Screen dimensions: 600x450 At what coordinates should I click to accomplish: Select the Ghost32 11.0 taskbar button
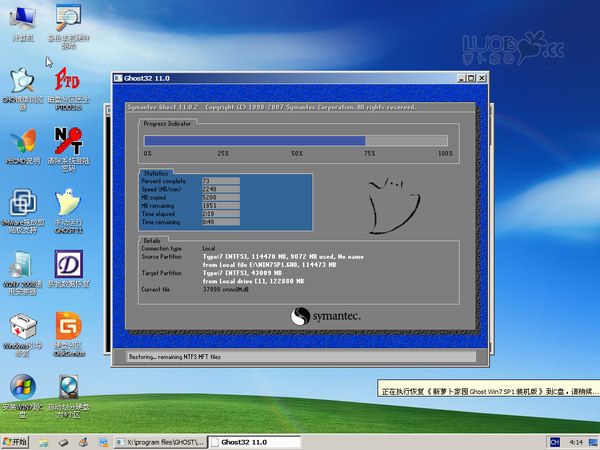point(254,441)
